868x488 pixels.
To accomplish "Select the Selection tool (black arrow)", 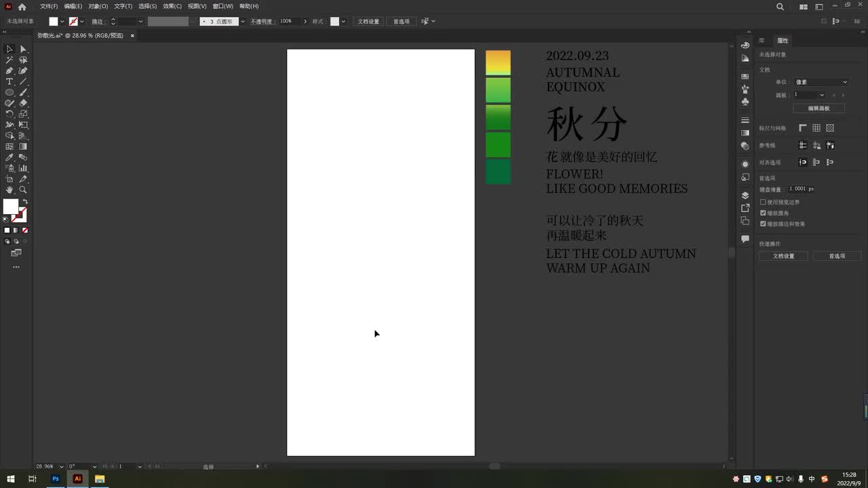I will click(x=9, y=49).
